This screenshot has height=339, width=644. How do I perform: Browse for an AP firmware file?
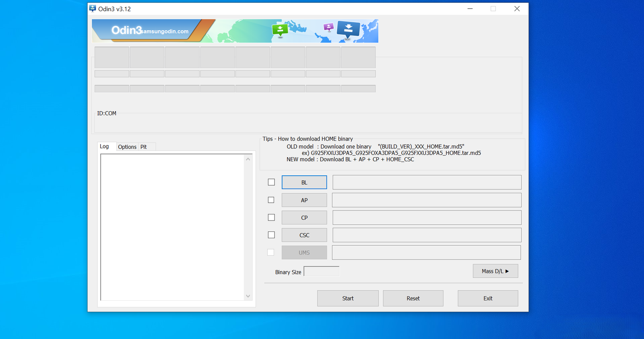(x=304, y=200)
